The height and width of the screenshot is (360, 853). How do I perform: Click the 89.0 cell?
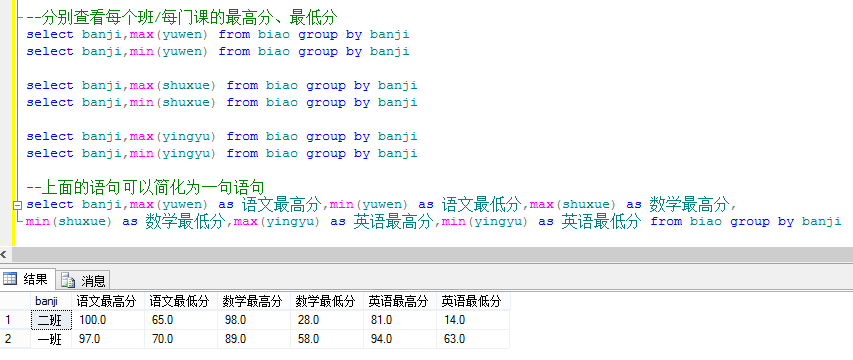pos(254,339)
